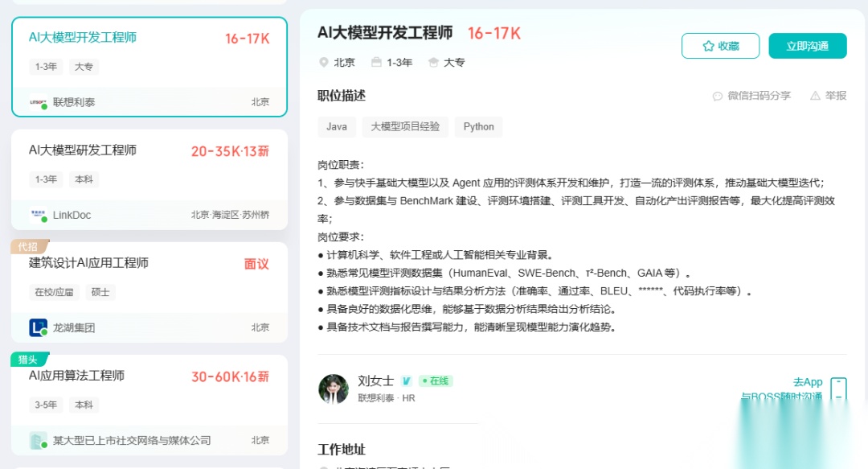The image size is (868, 469).
Task: Open the AI应用算法工程师 job listing
Action: (x=149, y=405)
